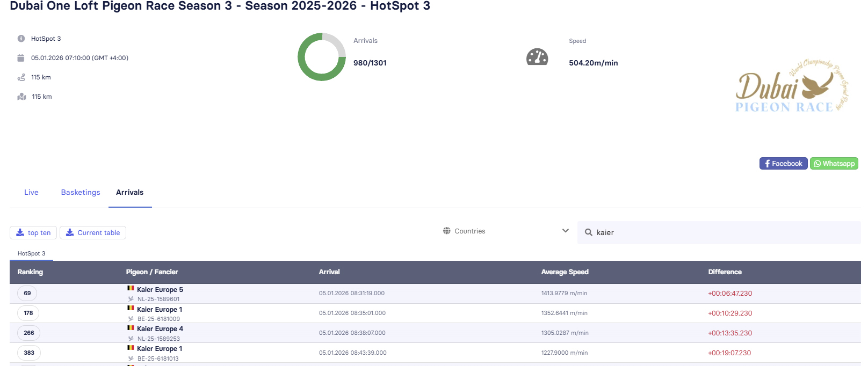Open the Countries dropdown filter
Screen dimensions: 868x366
point(505,231)
